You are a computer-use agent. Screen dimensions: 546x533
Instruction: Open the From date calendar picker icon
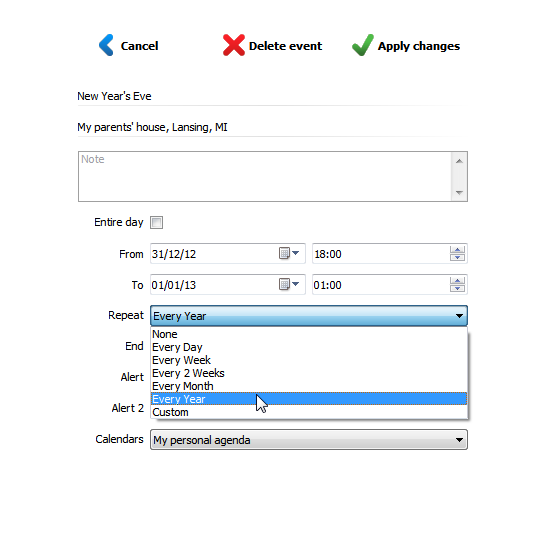pos(289,253)
